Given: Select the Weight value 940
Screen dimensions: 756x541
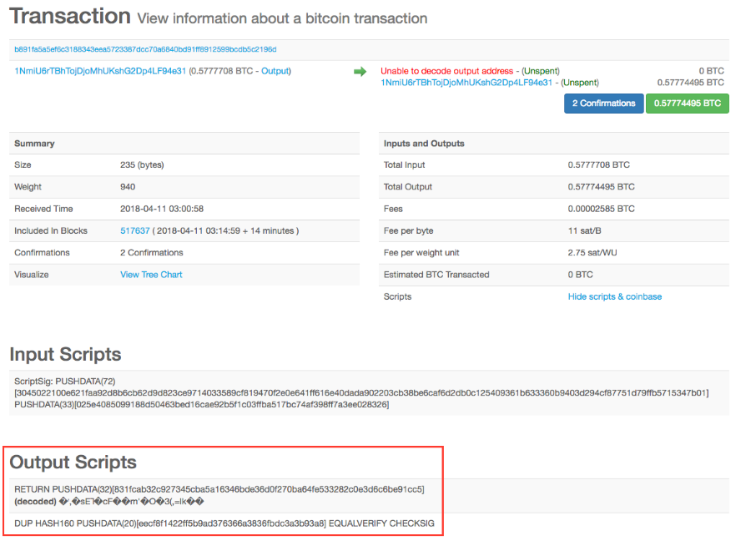Looking at the screenshot, I should 128,187.
